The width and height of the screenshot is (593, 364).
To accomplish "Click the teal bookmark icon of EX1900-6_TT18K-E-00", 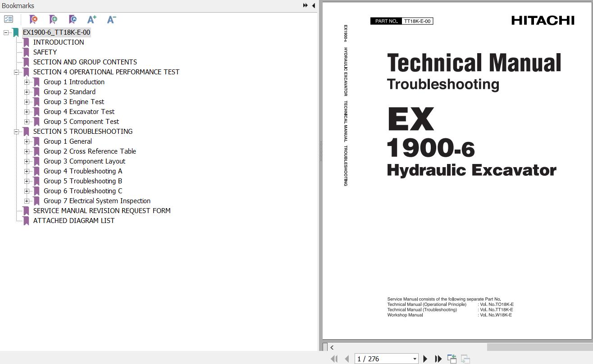I will (x=16, y=32).
